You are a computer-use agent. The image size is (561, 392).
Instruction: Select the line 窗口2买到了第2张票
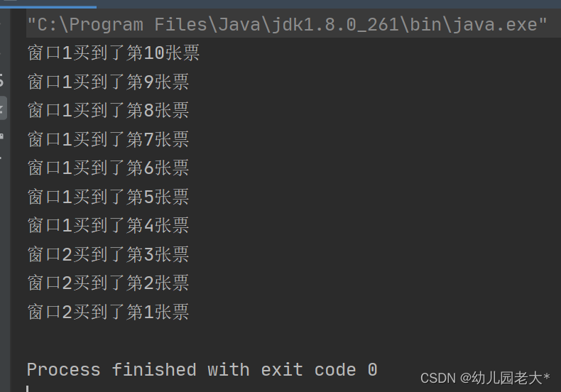pos(108,283)
